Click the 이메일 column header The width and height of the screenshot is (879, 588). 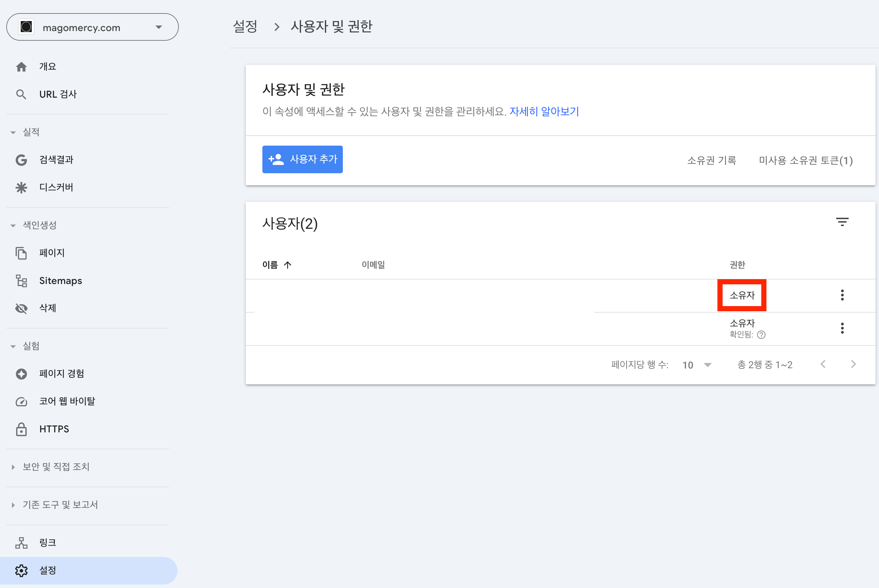pos(373,265)
